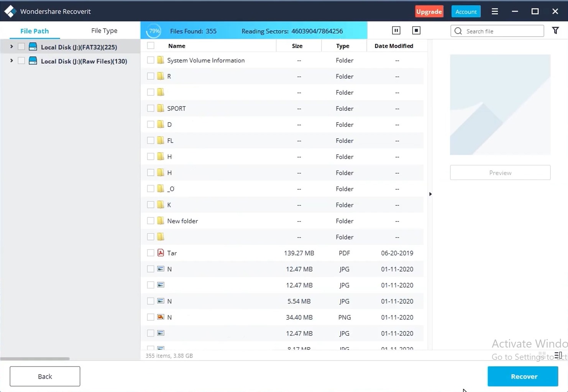Switch to the File Type tab

click(104, 31)
